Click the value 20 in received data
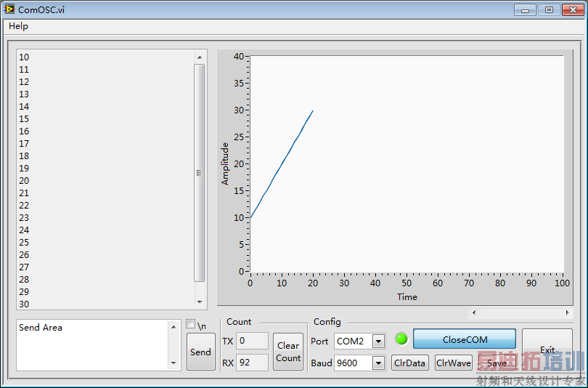This screenshot has width=588, height=388. tap(24, 180)
